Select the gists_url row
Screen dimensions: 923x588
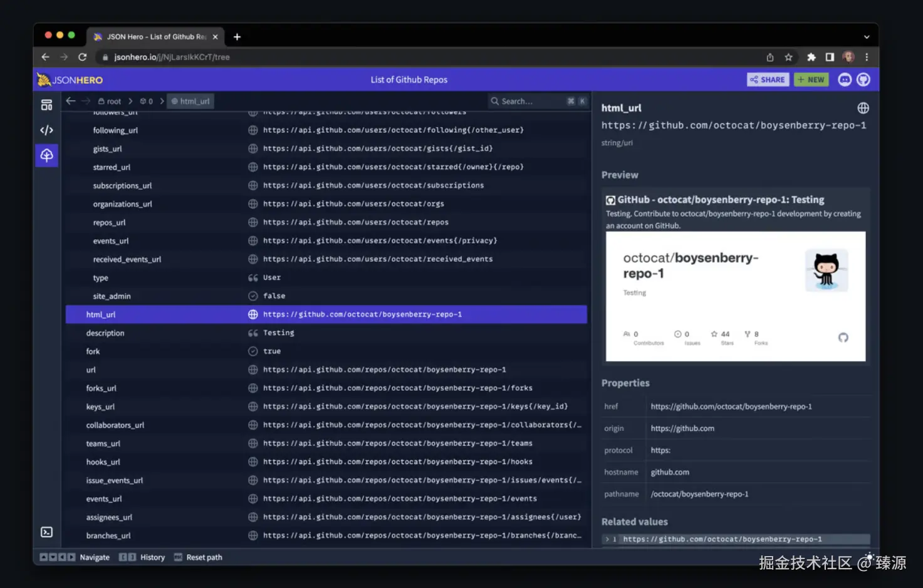(326, 148)
